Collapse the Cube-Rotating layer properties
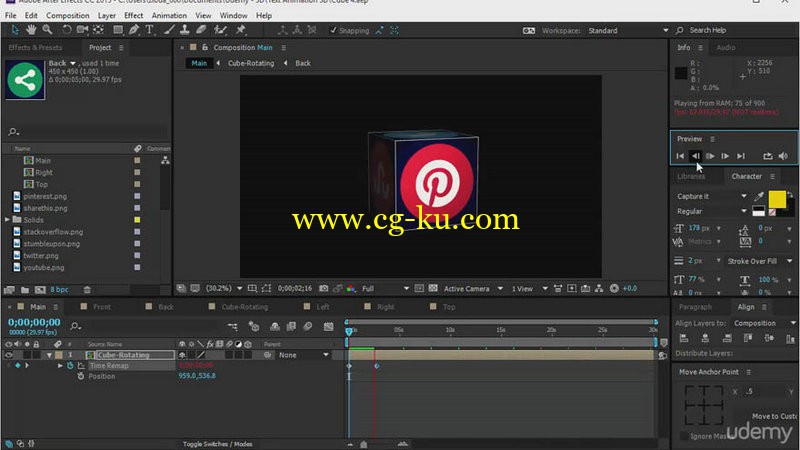The height and width of the screenshot is (450, 800). click(x=49, y=355)
